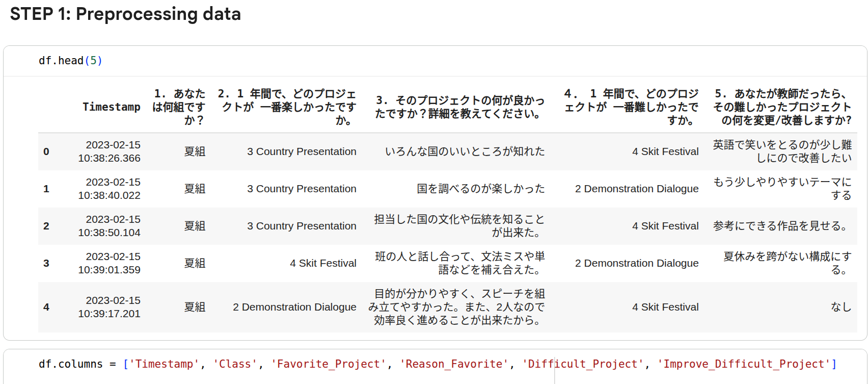Click the "なし" cell in the last row
Screen dimensions: 868x384
tap(840, 307)
